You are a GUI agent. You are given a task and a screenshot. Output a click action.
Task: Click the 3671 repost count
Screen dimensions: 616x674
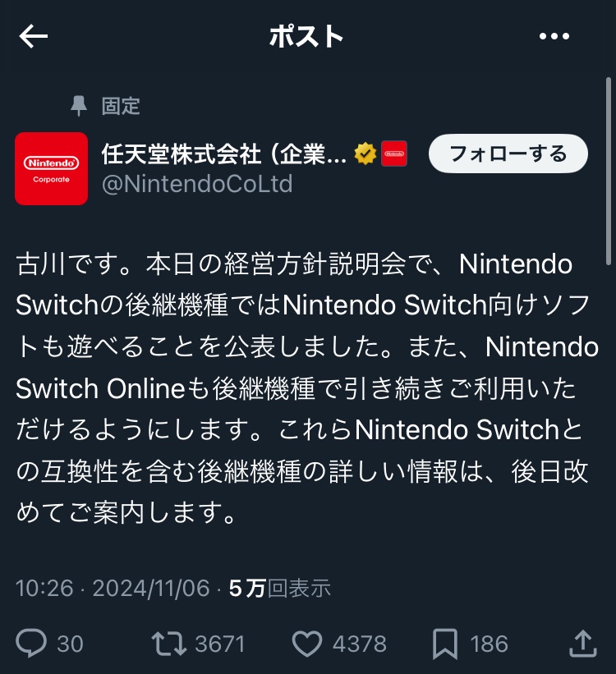[220, 644]
